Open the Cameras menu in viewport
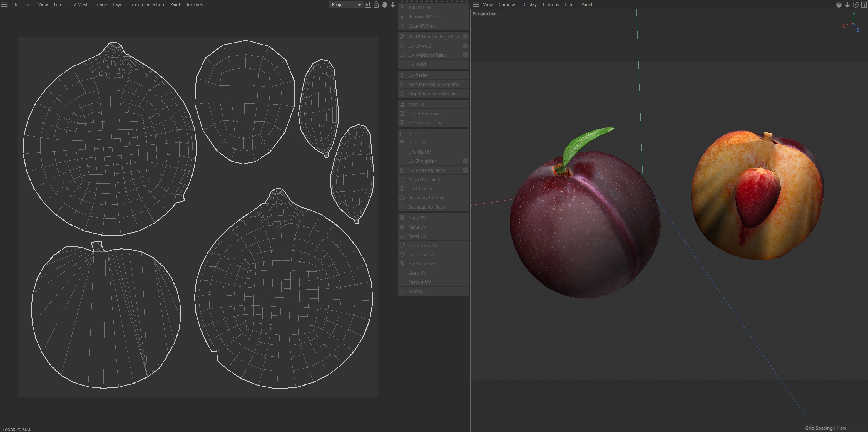868x432 pixels. 507,5
